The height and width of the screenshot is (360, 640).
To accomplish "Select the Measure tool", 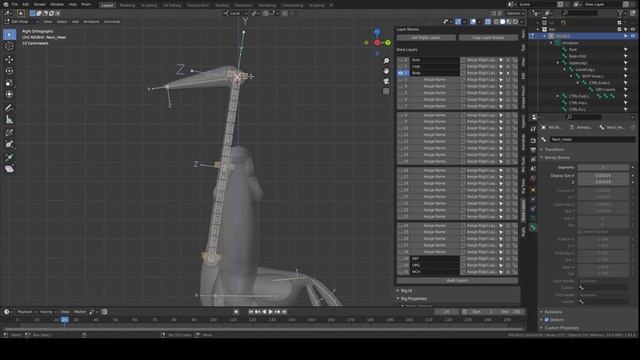I will click(x=9, y=120).
